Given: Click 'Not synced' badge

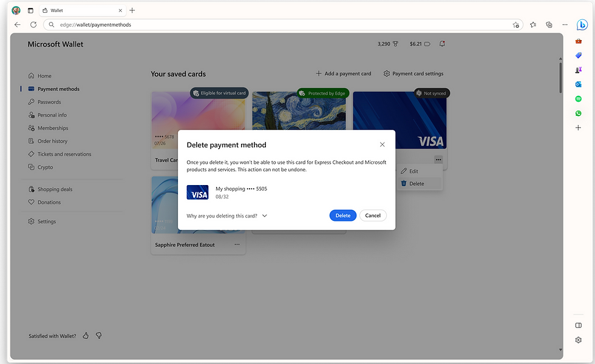Looking at the screenshot, I should click(x=432, y=93).
